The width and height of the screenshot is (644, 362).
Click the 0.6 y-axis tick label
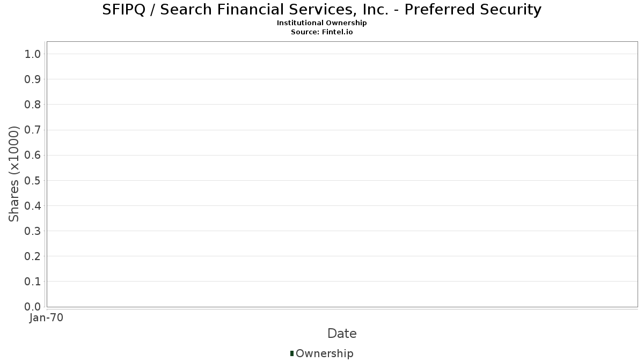pos(33,155)
